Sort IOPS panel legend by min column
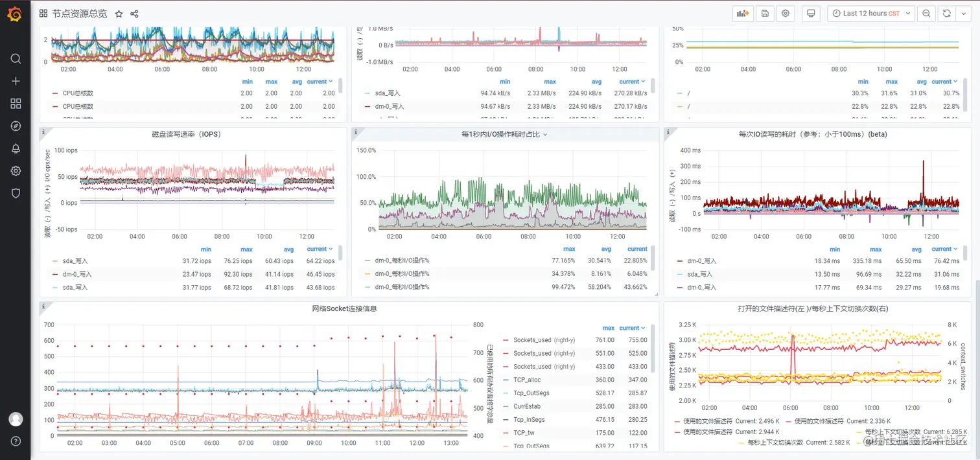Viewport: 980px width, 460px height. tap(205, 249)
